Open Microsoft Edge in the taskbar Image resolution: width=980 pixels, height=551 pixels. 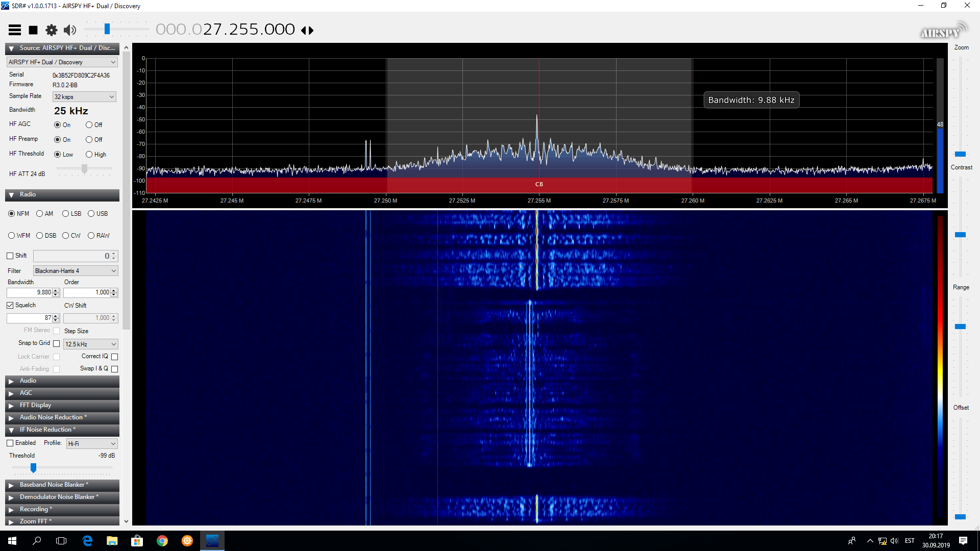coord(87,541)
